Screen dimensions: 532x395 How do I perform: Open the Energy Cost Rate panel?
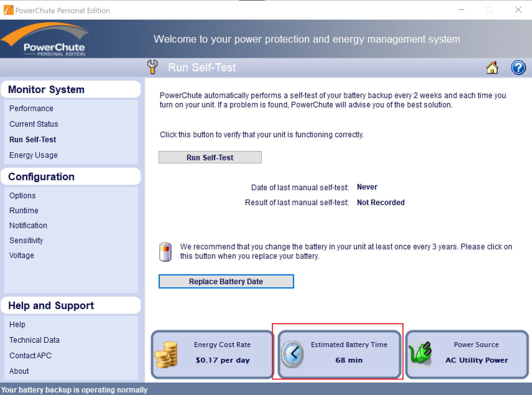coord(212,355)
